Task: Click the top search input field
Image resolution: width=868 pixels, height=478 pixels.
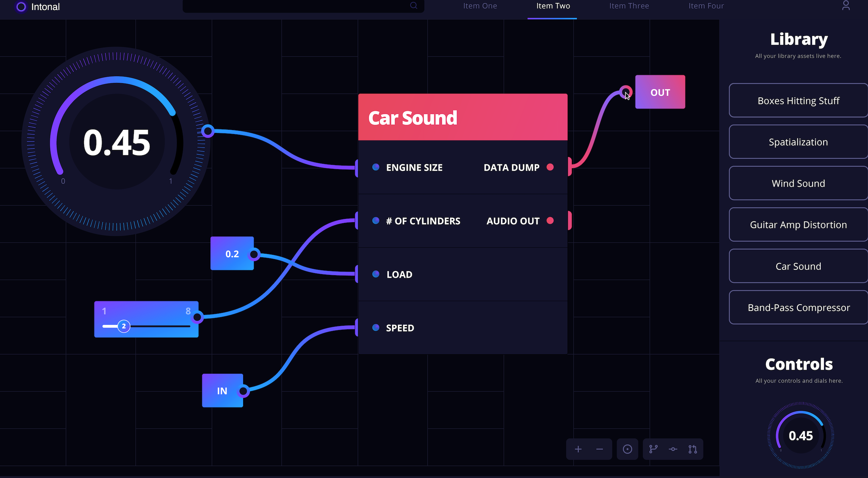Action: (x=303, y=6)
